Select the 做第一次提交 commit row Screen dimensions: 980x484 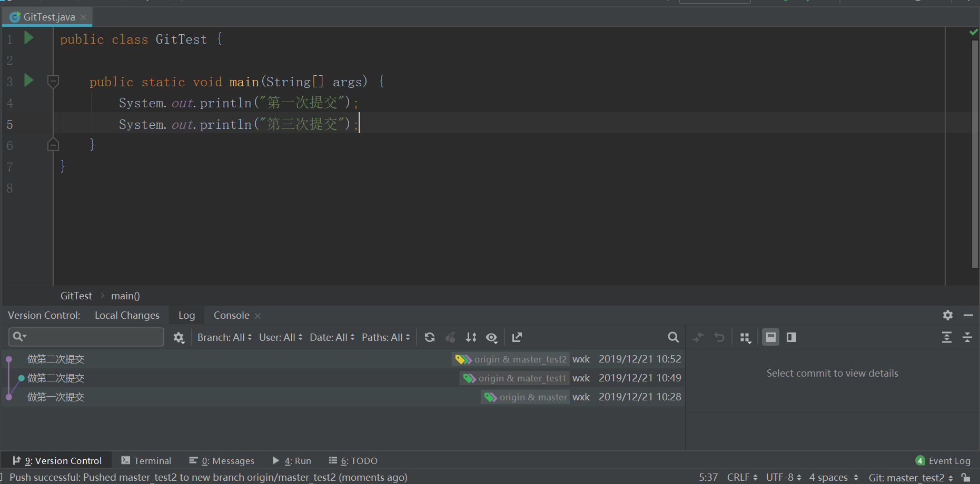click(x=343, y=397)
